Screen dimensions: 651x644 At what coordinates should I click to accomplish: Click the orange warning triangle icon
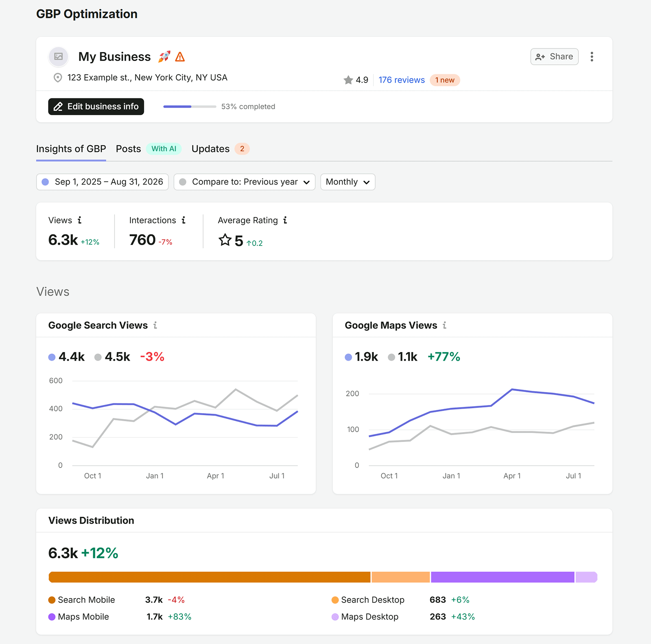180,57
